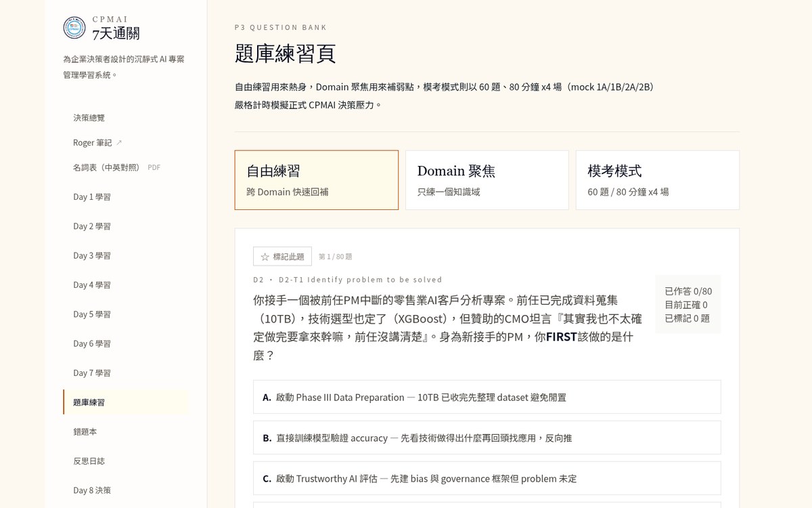Open 錯題本 page
This screenshot has height=508, width=812.
pyautogui.click(x=126, y=431)
